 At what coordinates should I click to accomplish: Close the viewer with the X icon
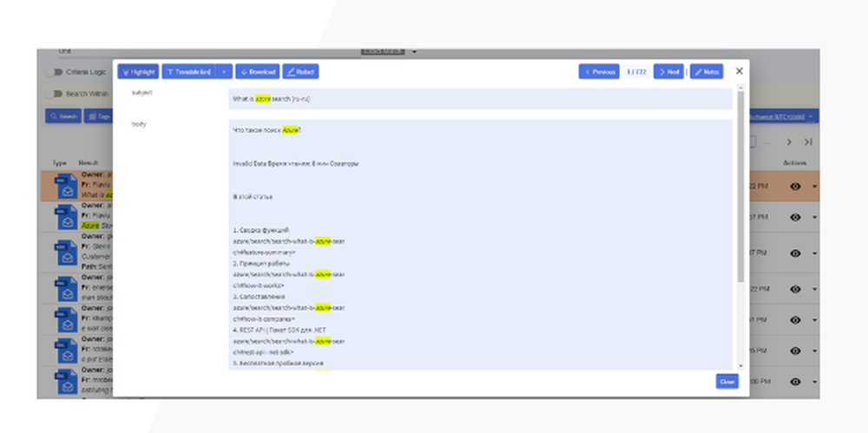coord(739,71)
